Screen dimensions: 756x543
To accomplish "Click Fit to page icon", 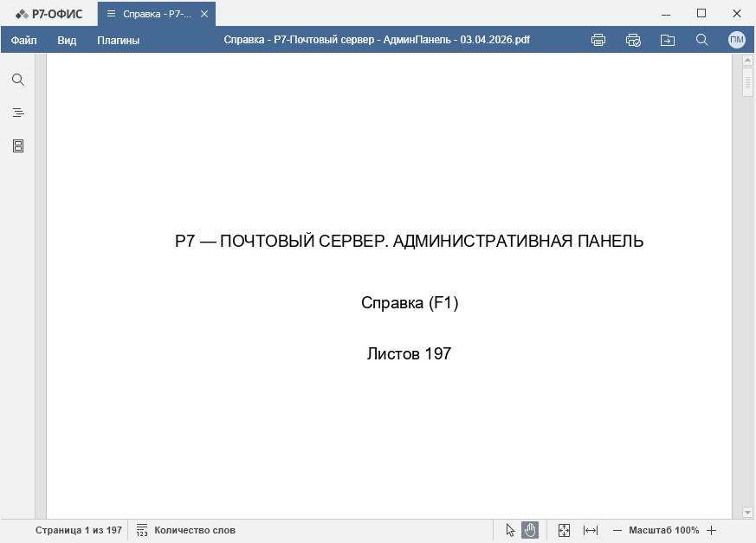I will (564, 530).
